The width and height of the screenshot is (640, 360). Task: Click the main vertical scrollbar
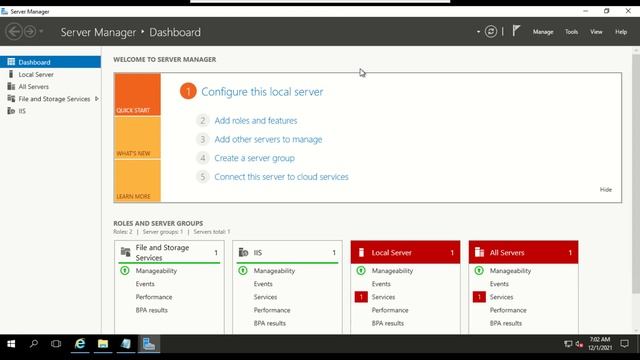[636, 173]
